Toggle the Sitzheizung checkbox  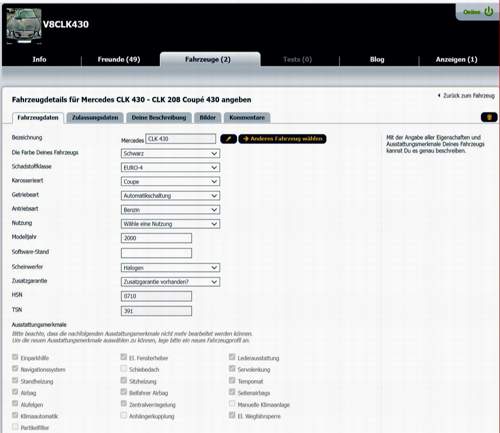pos(124,380)
